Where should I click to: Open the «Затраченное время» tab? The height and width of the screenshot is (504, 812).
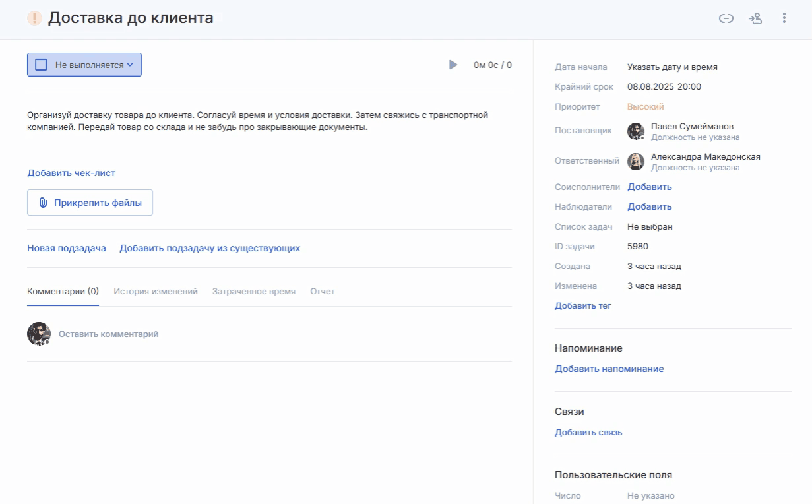pyautogui.click(x=254, y=291)
